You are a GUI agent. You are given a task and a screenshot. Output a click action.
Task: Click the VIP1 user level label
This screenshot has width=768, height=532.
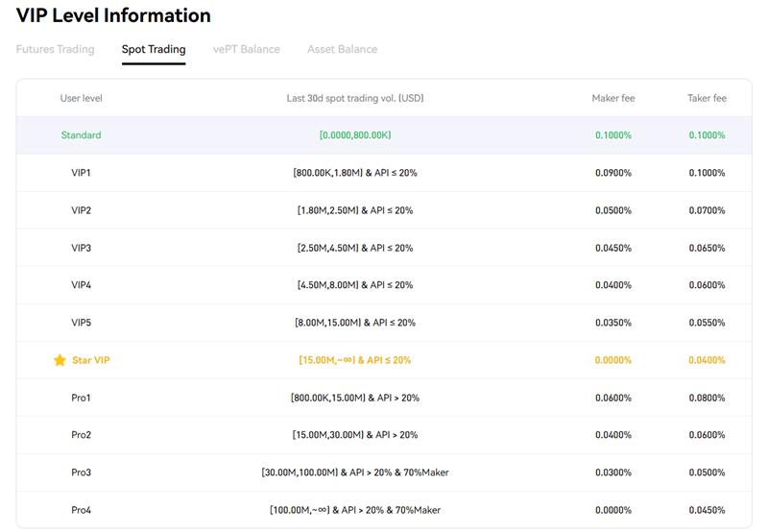point(81,173)
